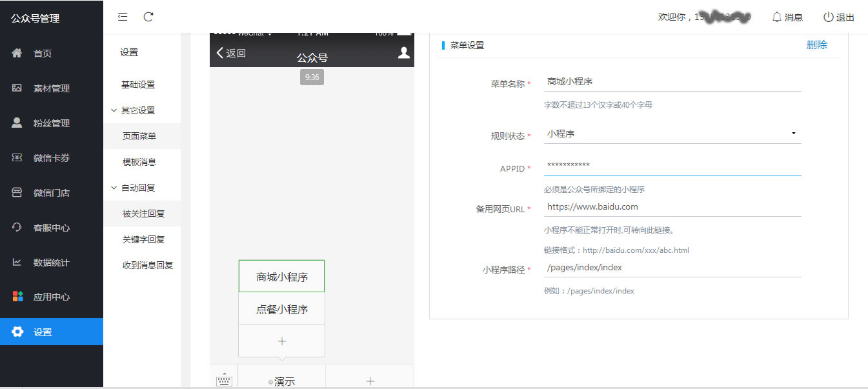Click the bell notification icon
This screenshot has height=389, width=868.
pyautogui.click(x=777, y=17)
